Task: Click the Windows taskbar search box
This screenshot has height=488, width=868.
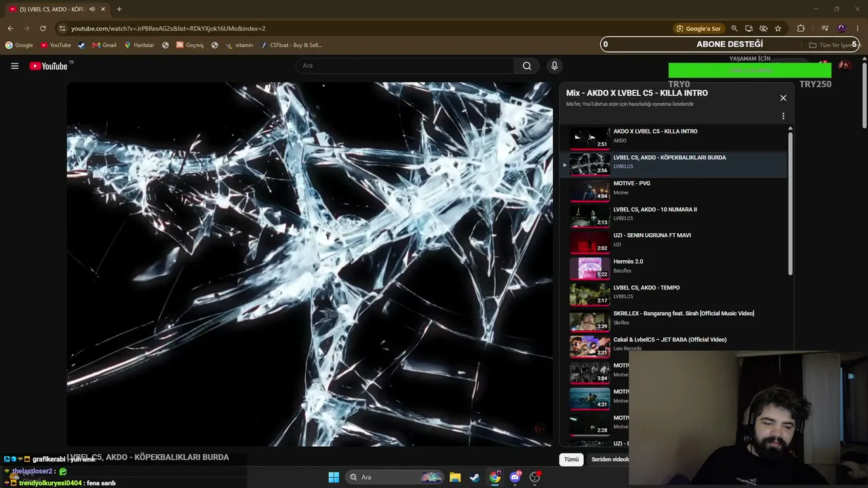Action: tap(395, 477)
